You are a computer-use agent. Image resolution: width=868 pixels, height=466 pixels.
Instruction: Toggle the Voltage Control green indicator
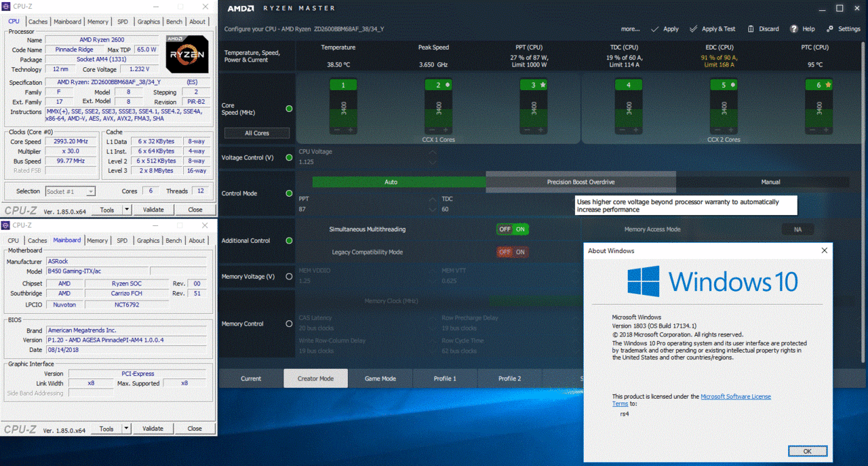290,157
